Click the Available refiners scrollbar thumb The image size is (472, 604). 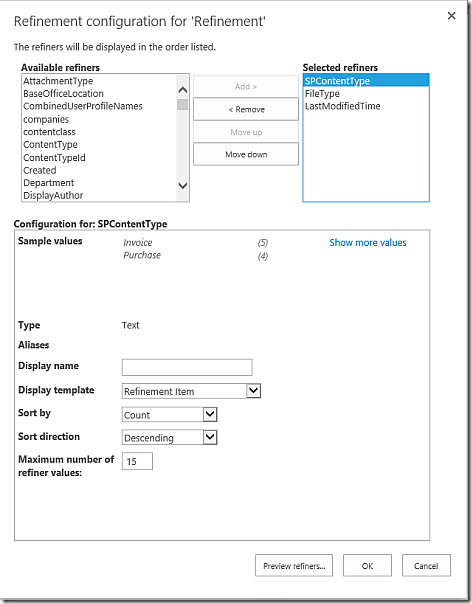183,105
